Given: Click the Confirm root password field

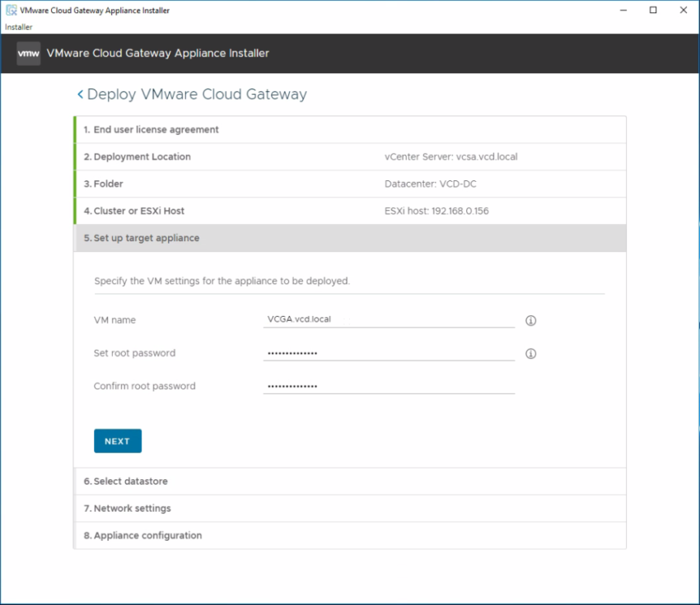Looking at the screenshot, I should [387, 385].
